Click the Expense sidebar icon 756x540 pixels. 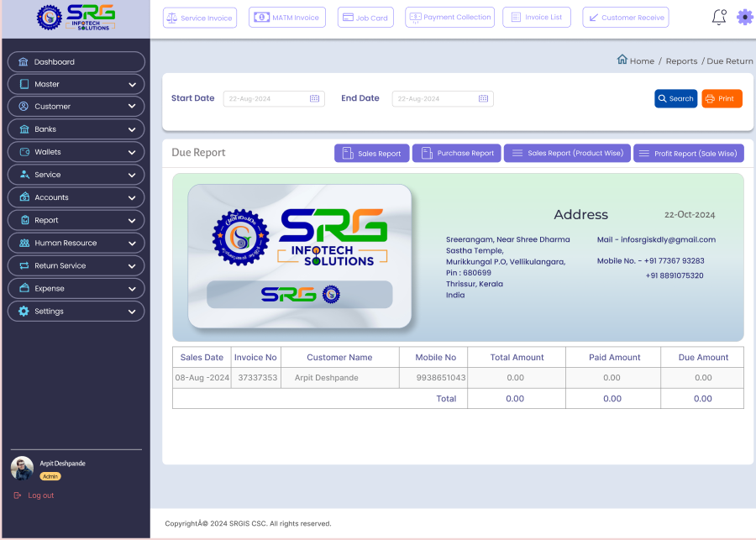pos(24,288)
